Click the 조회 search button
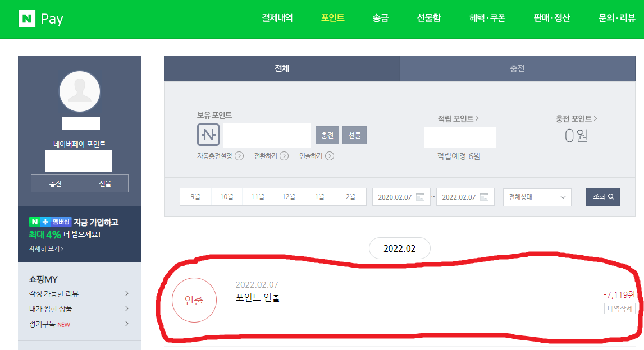Image resolution: width=644 pixels, height=350 pixels. tap(603, 196)
